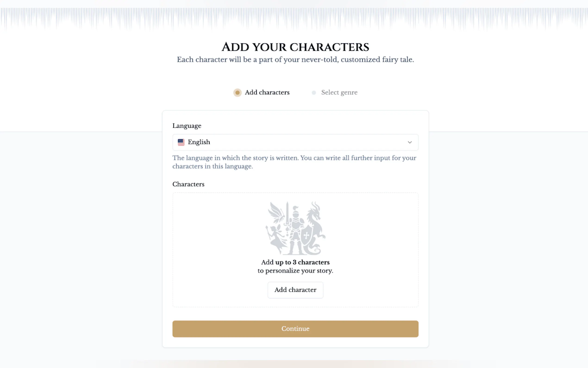Click the "Add up to 3 characters" text
The height and width of the screenshot is (368, 588).
[295, 262]
